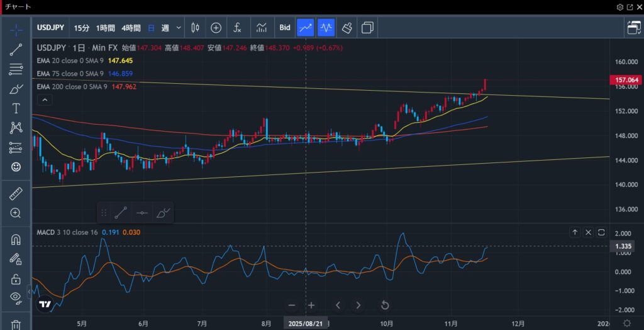Select the trend line drawing tool
Viewport: 644px width, 330px height.
tap(16, 50)
